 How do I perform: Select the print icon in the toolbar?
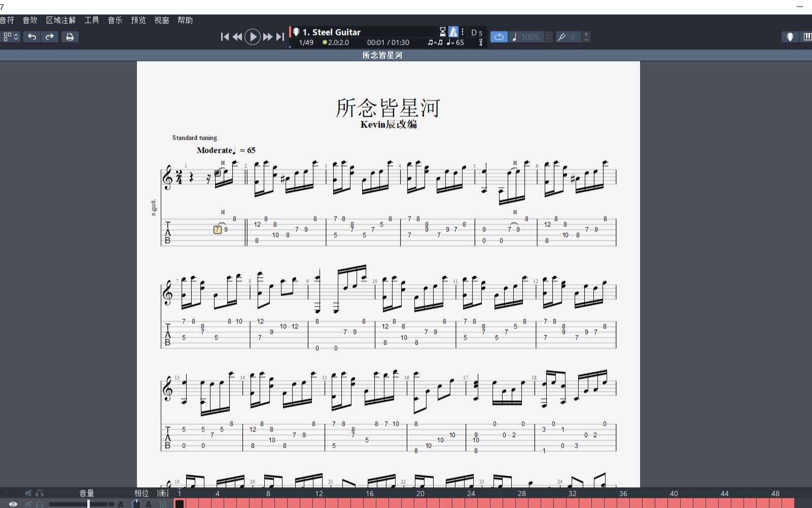pos(70,37)
